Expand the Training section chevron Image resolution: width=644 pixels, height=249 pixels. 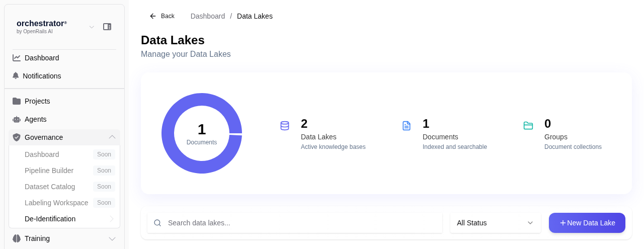[x=112, y=239]
